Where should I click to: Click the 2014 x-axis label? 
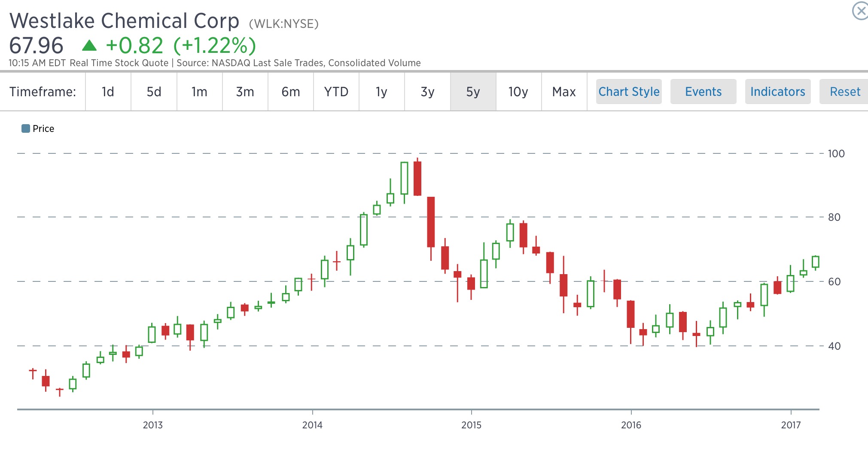(x=312, y=425)
